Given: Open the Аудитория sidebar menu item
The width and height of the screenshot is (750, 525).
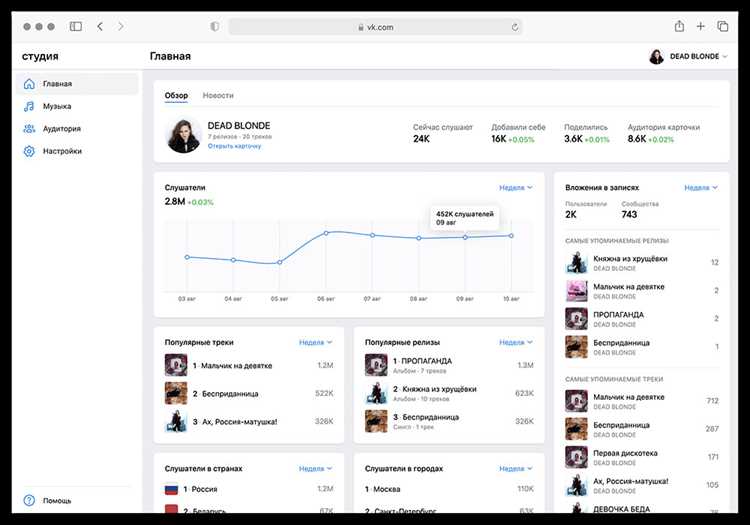Looking at the screenshot, I should pyautogui.click(x=77, y=129).
